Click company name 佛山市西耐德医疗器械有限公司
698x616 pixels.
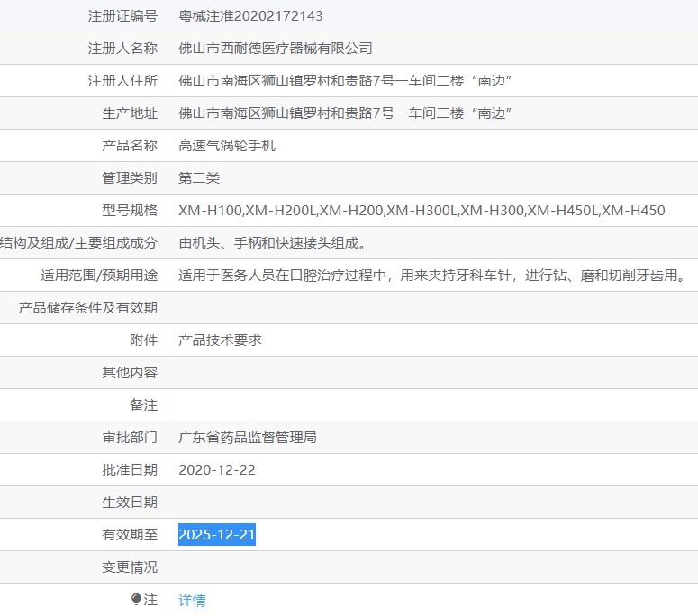click(x=276, y=48)
